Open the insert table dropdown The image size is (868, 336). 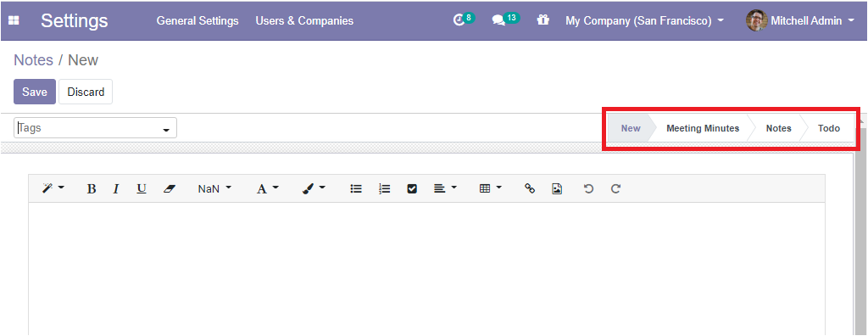click(x=491, y=188)
